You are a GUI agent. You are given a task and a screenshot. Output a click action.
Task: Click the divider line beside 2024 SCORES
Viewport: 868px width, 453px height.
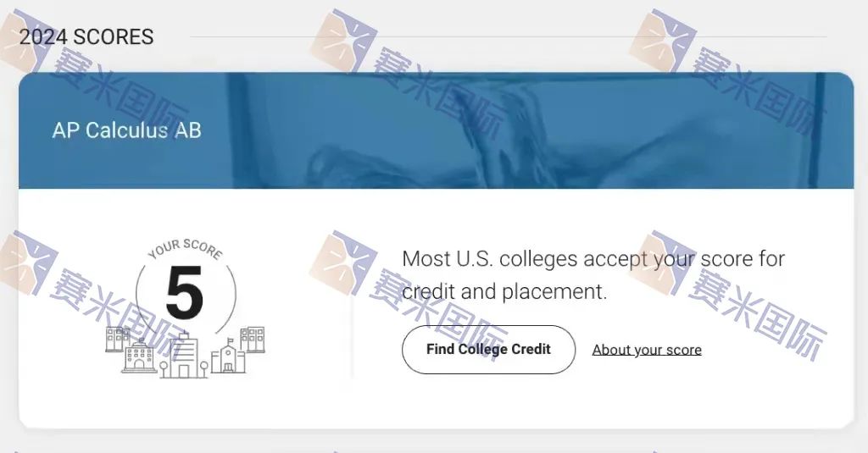[x=509, y=37]
